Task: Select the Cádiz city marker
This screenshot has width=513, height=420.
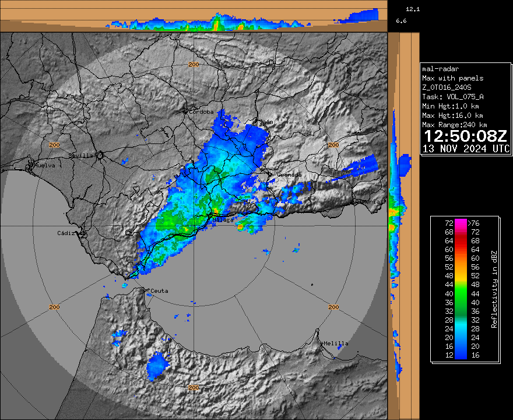Action: coord(82,234)
